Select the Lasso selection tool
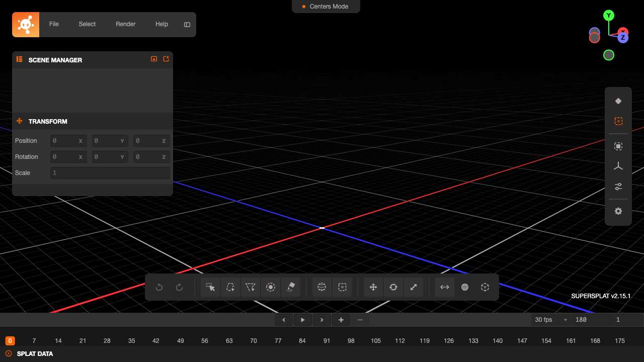This screenshot has height=362, width=644. 230,287
